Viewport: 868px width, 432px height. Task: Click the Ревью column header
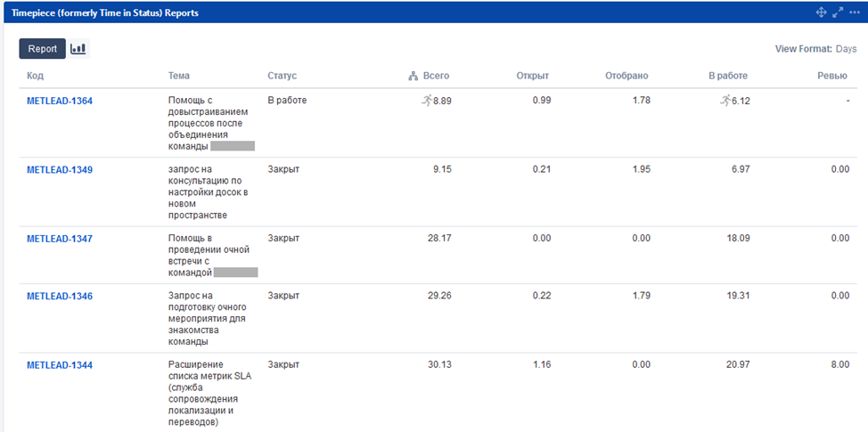click(831, 77)
